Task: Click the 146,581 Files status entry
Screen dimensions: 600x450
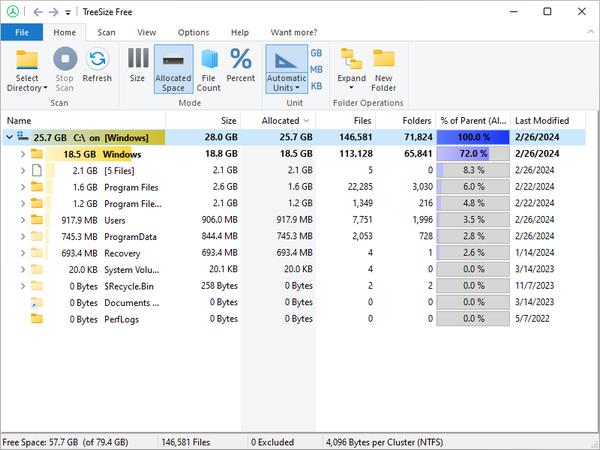Action: [x=186, y=442]
